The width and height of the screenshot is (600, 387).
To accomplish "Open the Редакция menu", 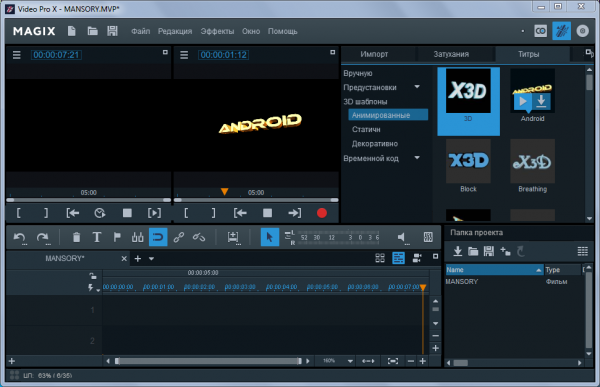I will pyautogui.click(x=175, y=31).
